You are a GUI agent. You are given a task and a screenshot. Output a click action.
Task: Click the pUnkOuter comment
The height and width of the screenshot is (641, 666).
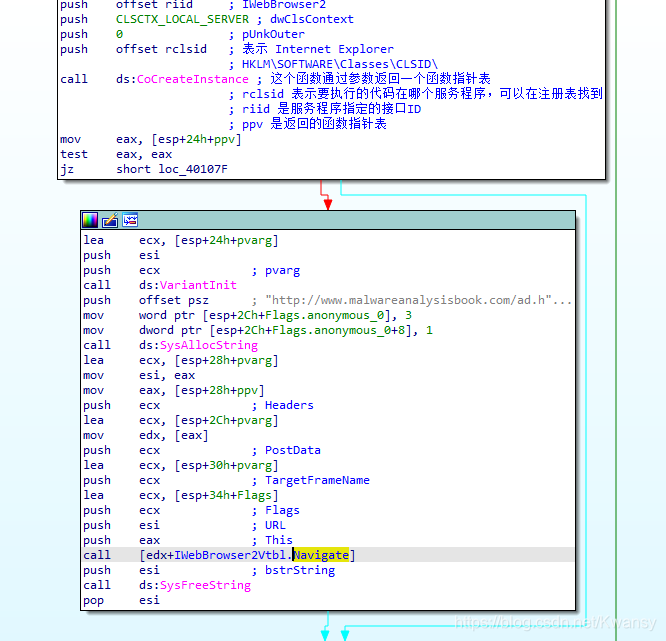[x=273, y=34]
